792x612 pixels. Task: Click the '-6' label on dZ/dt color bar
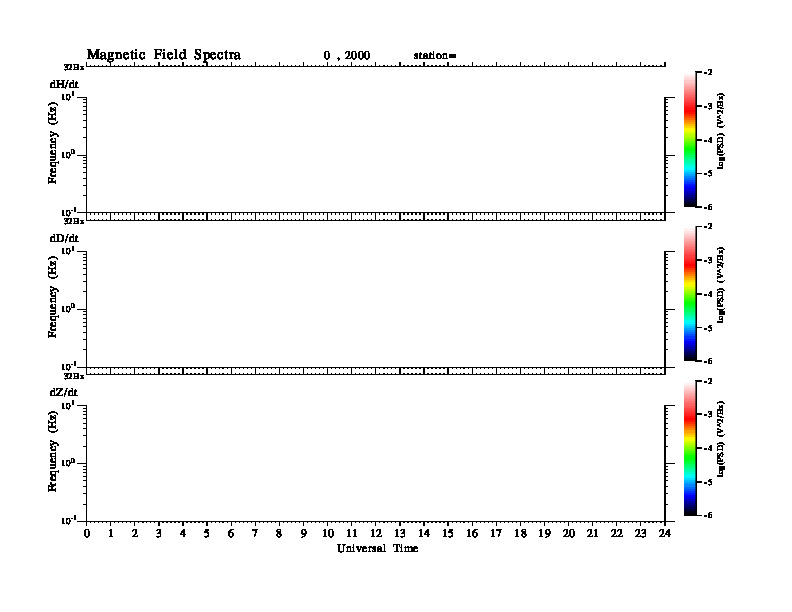click(x=708, y=515)
